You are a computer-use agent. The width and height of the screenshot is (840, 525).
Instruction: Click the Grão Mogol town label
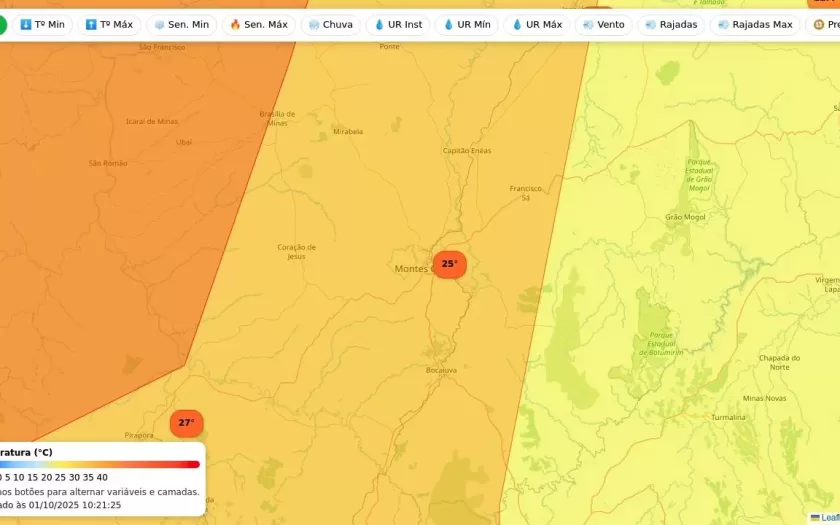[x=685, y=217]
